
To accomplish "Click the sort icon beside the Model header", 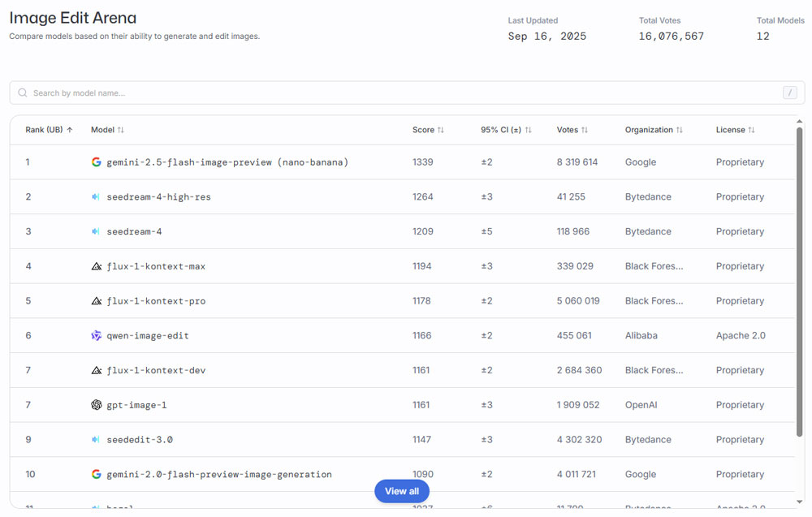I will click(x=121, y=130).
